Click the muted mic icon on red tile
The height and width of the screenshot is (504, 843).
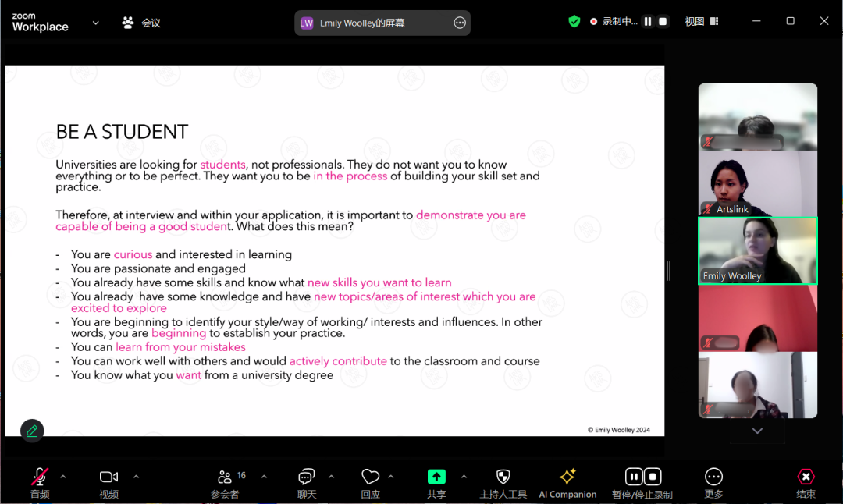(708, 343)
